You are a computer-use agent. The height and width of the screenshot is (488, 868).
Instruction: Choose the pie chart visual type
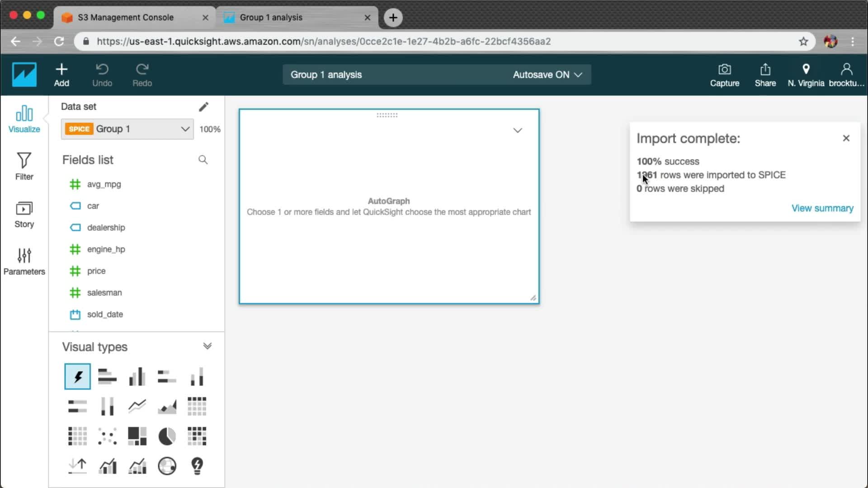tap(167, 436)
